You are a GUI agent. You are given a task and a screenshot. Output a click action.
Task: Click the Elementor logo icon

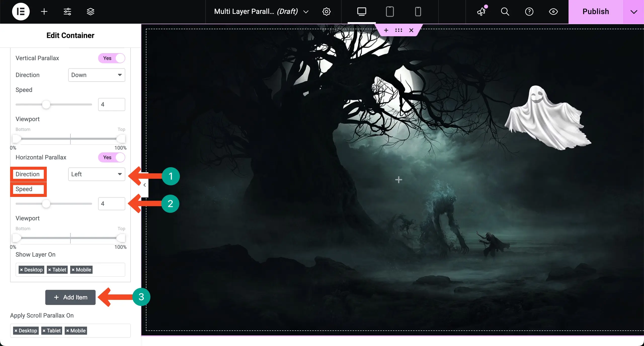coord(21,12)
